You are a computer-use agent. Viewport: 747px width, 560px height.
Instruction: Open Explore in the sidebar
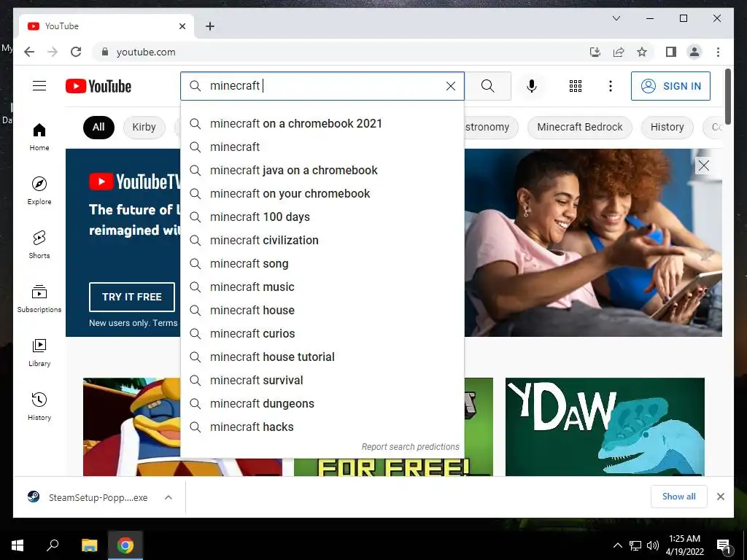click(39, 190)
